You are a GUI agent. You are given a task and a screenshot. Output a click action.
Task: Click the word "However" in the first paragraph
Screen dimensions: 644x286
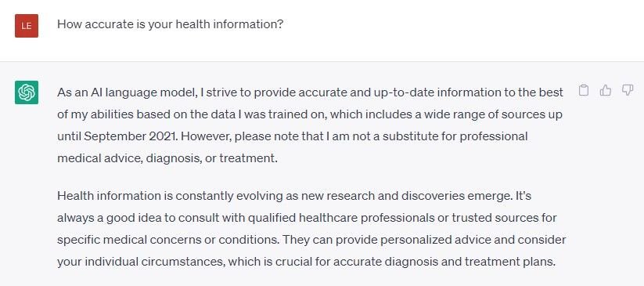point(207,136)
